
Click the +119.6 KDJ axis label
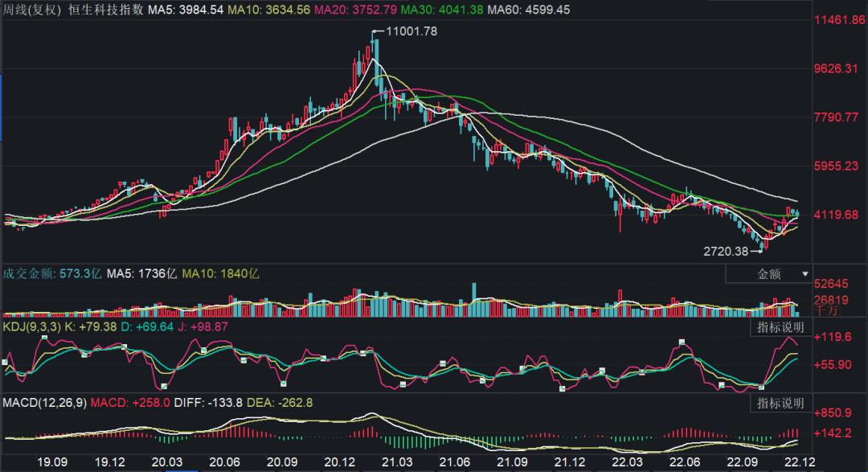(833, 337)
